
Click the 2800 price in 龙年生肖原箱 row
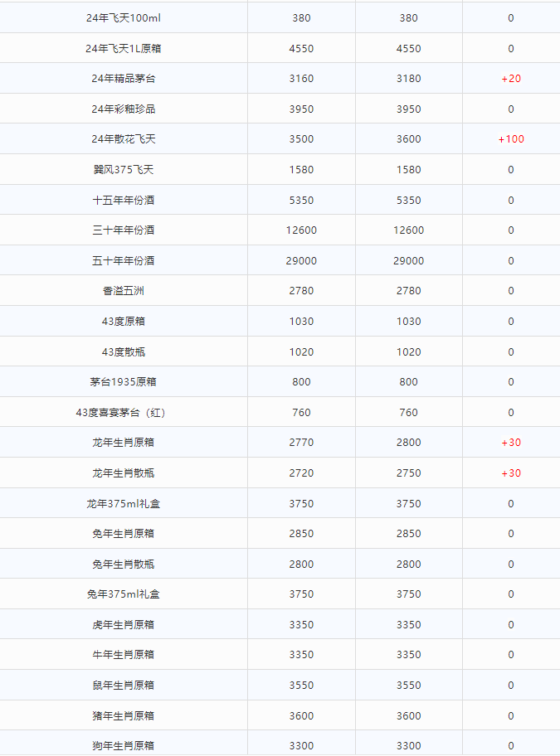pyautogui.click(x=408, y=442)
